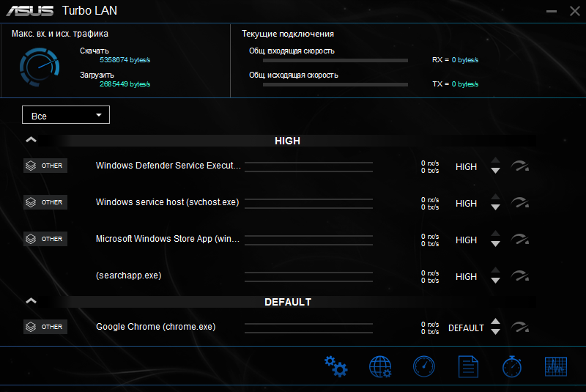Select Windows service host (svchost.exe) row name

coord(167,202)
